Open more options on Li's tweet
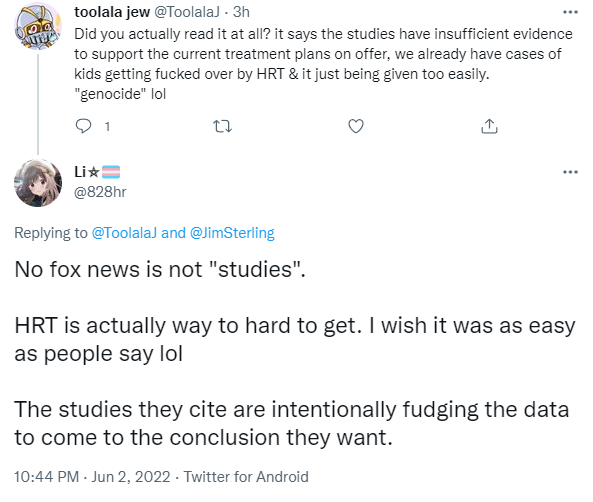The width and height of the screenshot is (593, 502). pyautogui.click(x=570, y=172)
